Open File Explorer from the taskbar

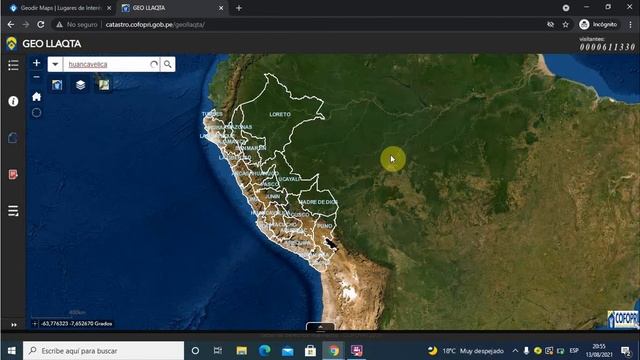pos(242,351)
